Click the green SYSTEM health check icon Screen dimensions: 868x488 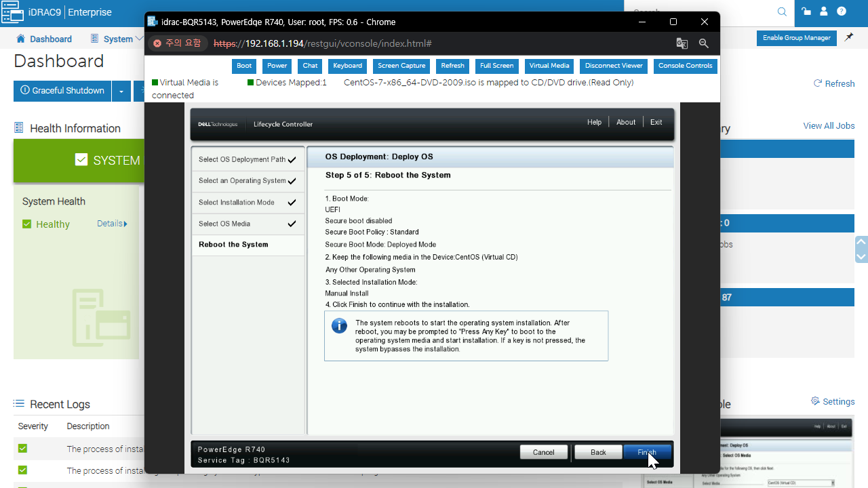(81, 160)
